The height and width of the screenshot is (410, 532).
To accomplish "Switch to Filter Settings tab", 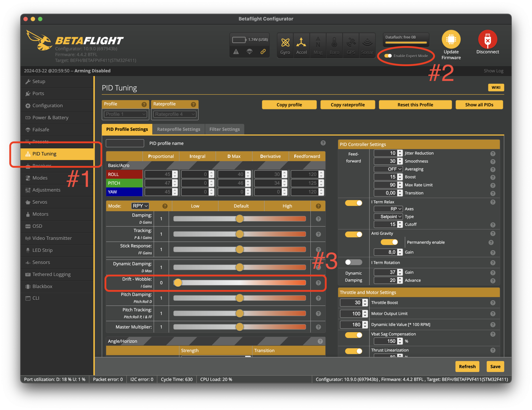I will (x=224, y=129).
